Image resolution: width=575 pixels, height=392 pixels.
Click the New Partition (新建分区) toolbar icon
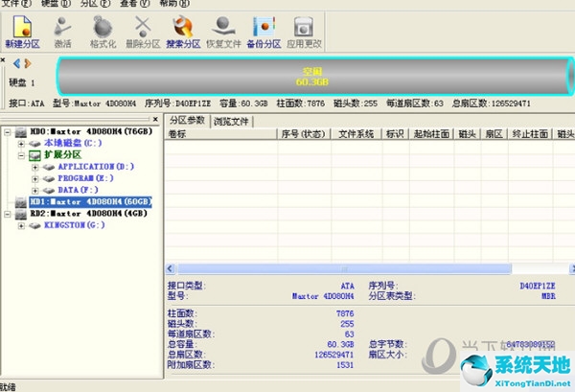point(22,33)
